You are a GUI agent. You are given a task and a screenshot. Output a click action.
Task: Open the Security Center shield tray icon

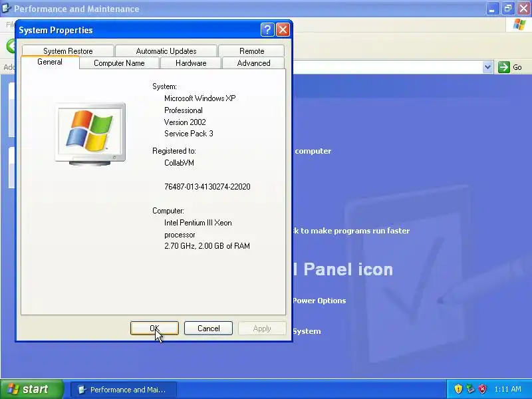point(458,389)
